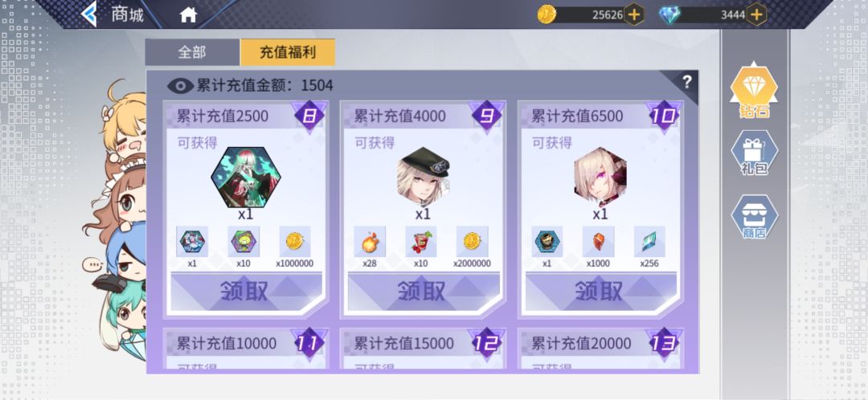The image size is (868, 400).
Task: Select the 充值福利 tab
Action: coord(288,52)
